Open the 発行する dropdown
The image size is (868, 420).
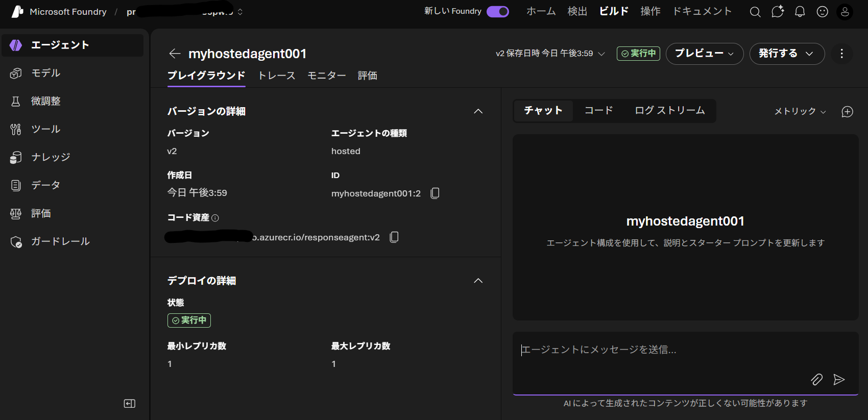(787, 54)
